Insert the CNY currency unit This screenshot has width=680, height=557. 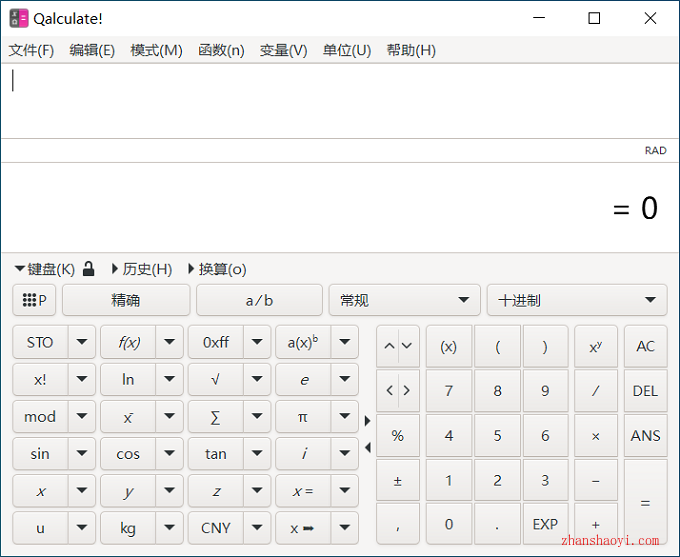click(x=216, y=528)
